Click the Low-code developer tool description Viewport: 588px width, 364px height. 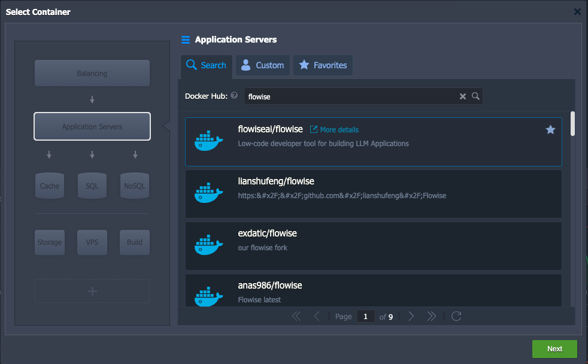(x=323, y=144)
